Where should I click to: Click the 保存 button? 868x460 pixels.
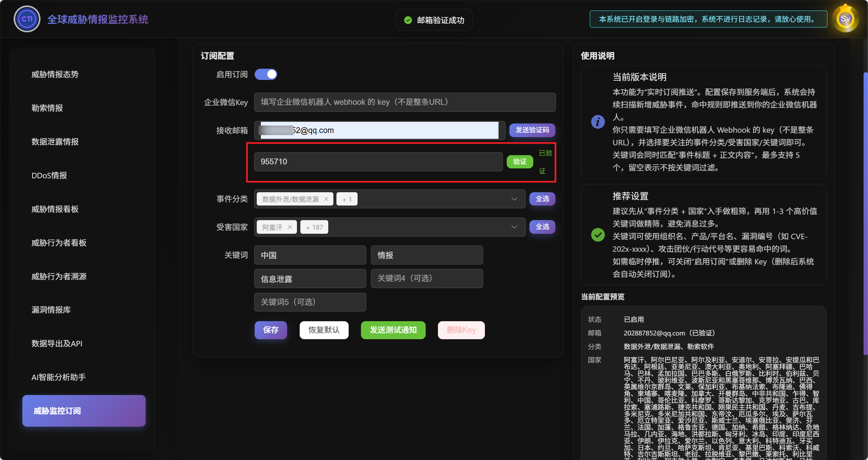[270, 330]
